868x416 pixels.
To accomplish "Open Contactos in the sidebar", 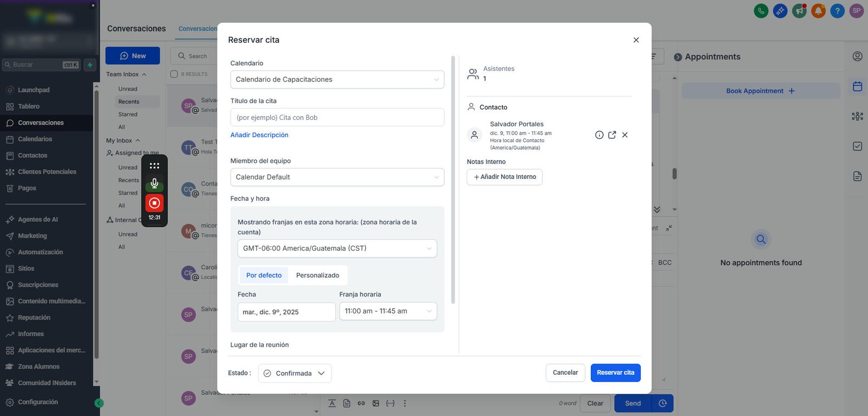I will coord(33,156).
